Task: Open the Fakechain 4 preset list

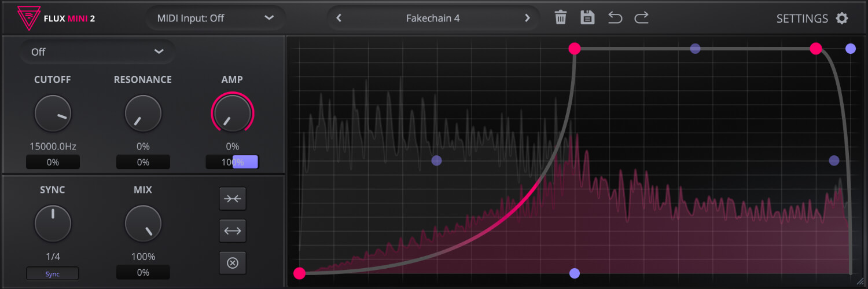Action: pos(432,18)
